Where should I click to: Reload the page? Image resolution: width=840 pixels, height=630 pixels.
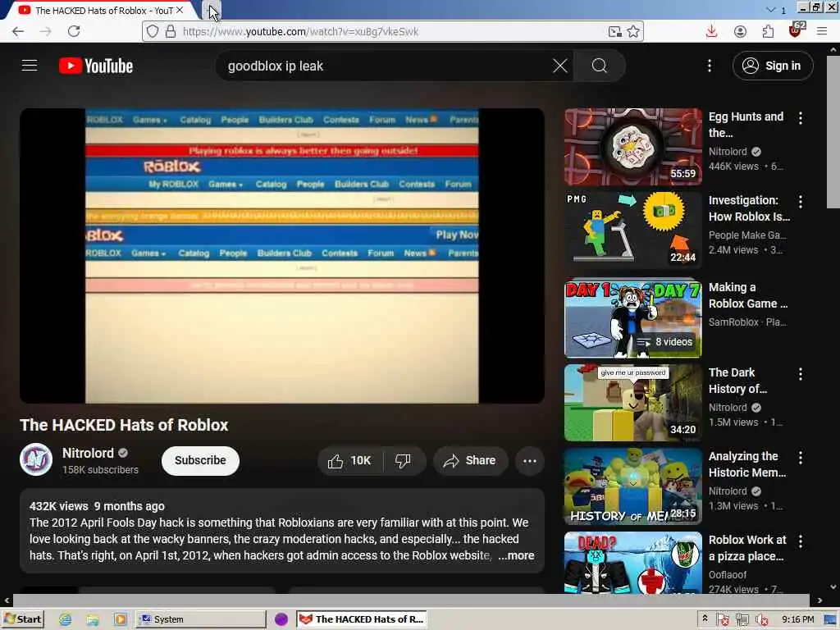(x=74, y=31)
